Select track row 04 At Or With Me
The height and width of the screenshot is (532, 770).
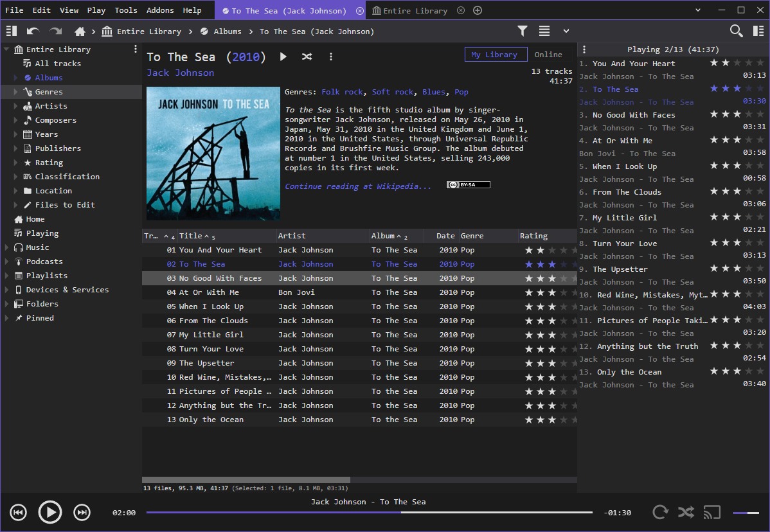tap(359, 292)
